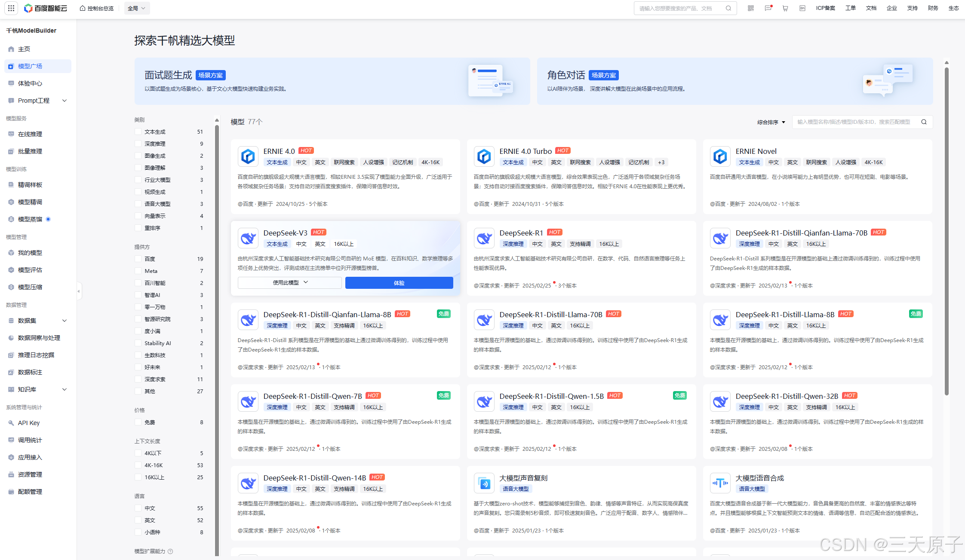Click the model search magnifier icon
The image size is (965, 560).
coord(924,122)
